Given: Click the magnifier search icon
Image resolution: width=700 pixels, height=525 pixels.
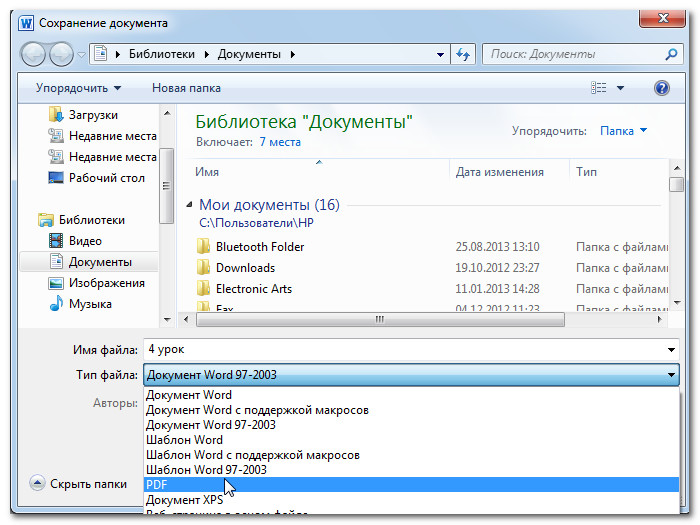Looking at the screenshot, I should [x=671, y=54].
